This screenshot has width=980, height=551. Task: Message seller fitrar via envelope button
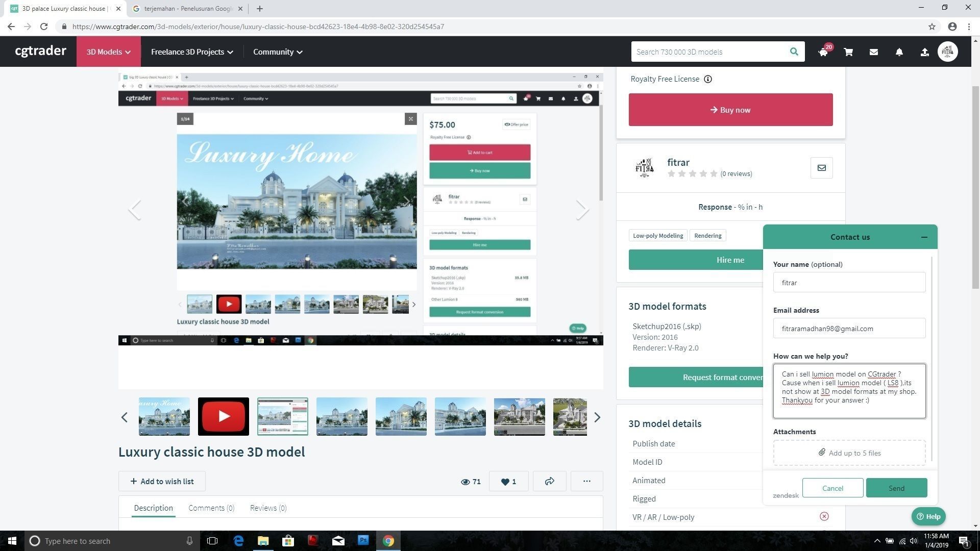click(821, 168)
